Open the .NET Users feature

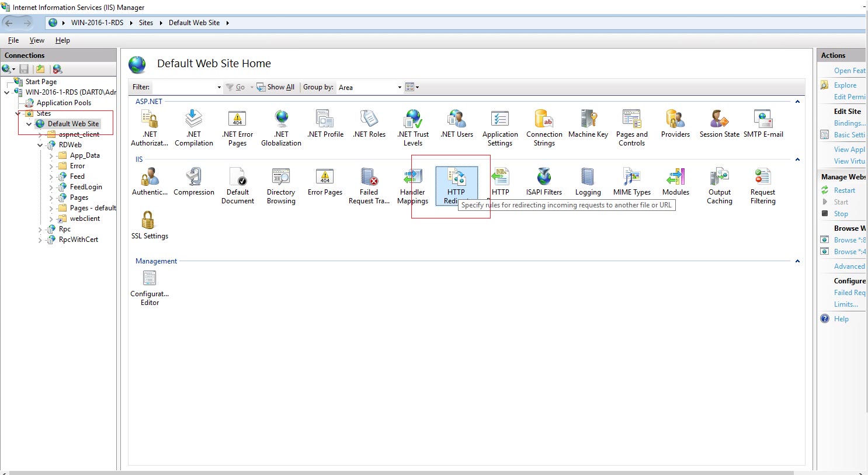(x=457, y=124)
